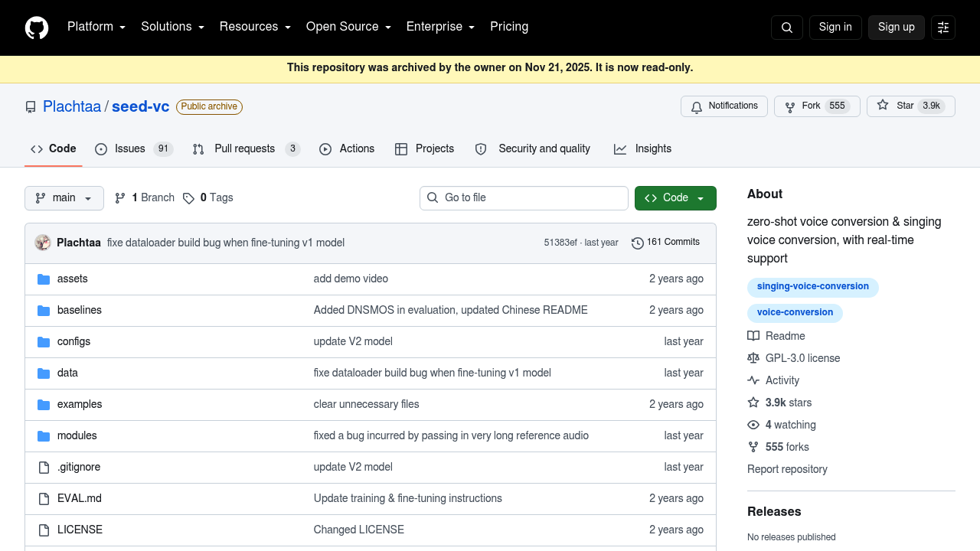Viewport: 980px width, 551px height.
Task: Click the Fork button
Action: click(817, 106)
